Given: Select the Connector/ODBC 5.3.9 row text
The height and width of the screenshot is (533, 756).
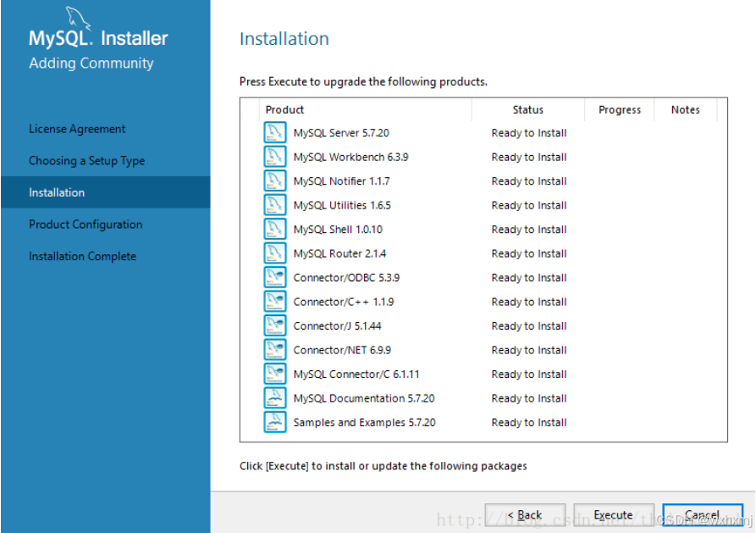Looking at the screenshot, I should 346,278.
